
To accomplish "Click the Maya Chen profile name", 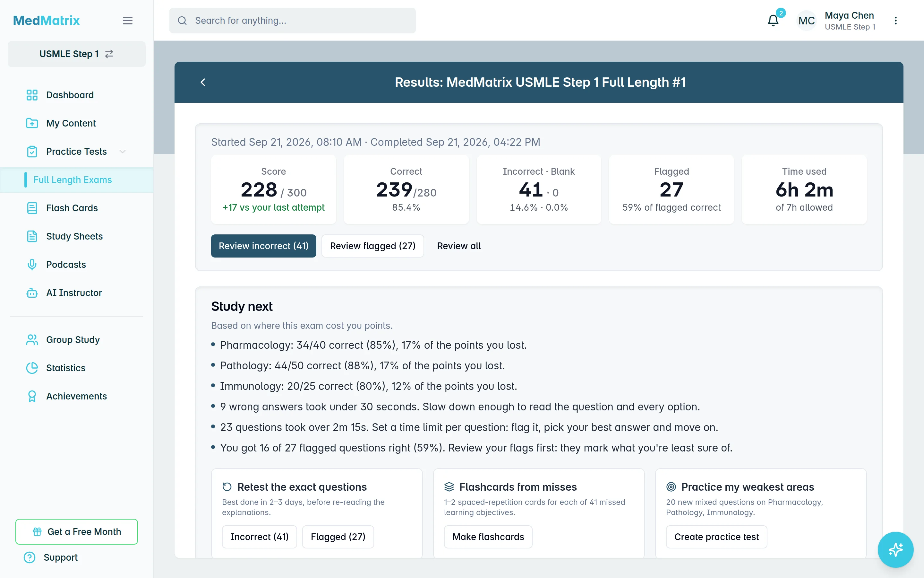I will point(849,15).
